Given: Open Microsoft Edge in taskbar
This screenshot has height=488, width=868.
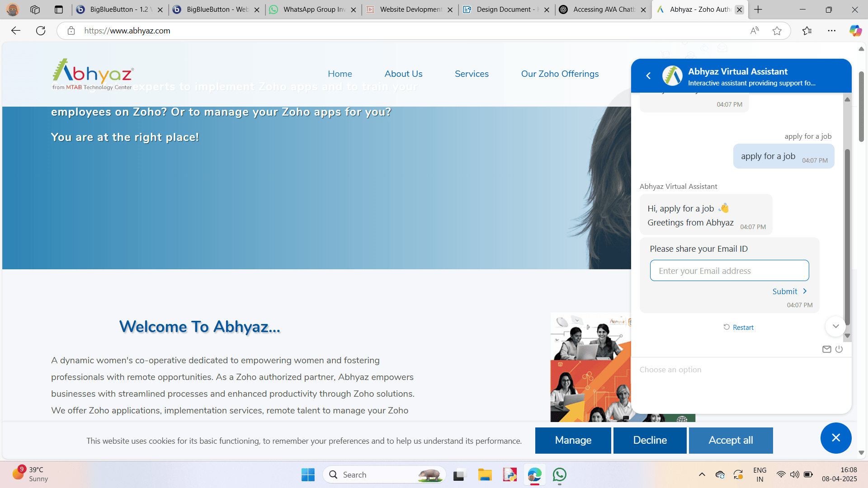Looking at the screenshot, I should tap(535, 475).
